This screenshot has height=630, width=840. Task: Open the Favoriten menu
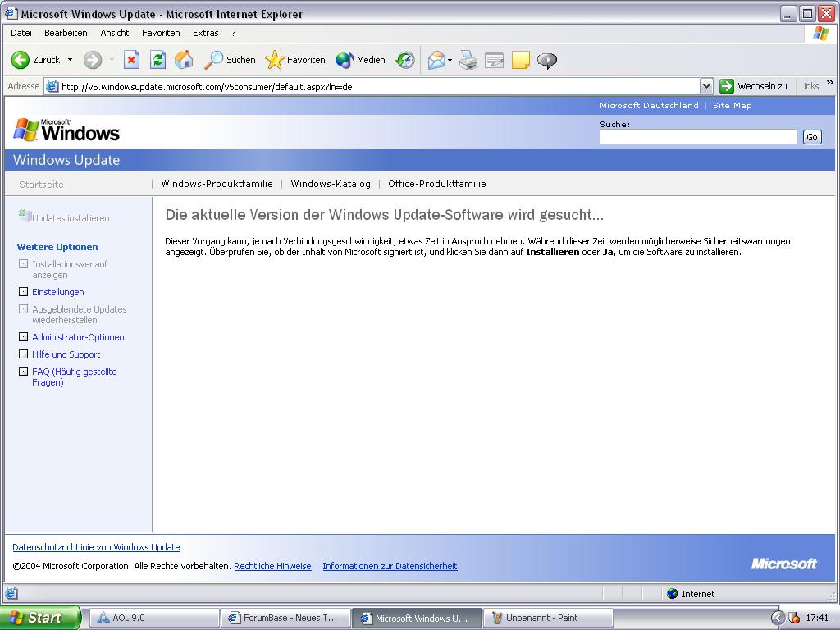161,33
